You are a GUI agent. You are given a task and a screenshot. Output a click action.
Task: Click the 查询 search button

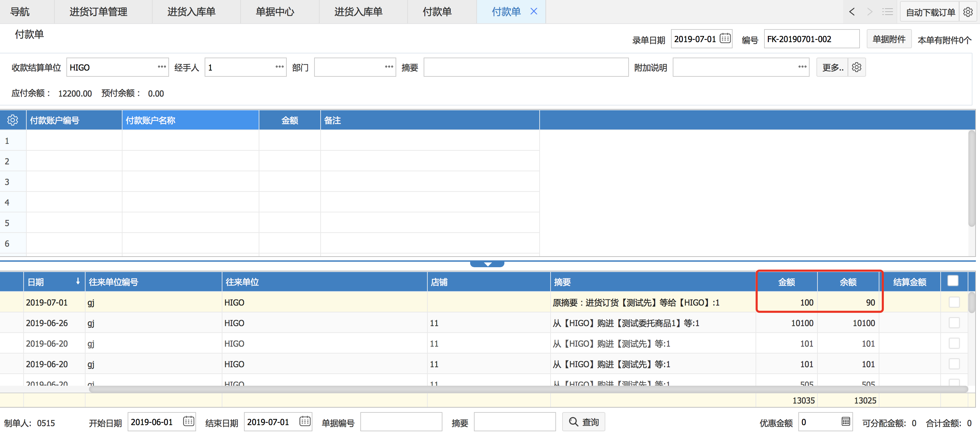tap(584, 422)
